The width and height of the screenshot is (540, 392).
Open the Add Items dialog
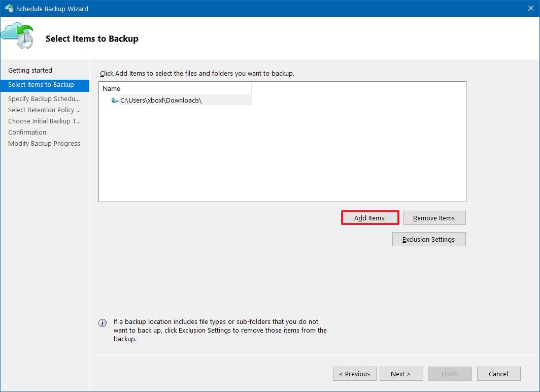(x=369, y=217)
